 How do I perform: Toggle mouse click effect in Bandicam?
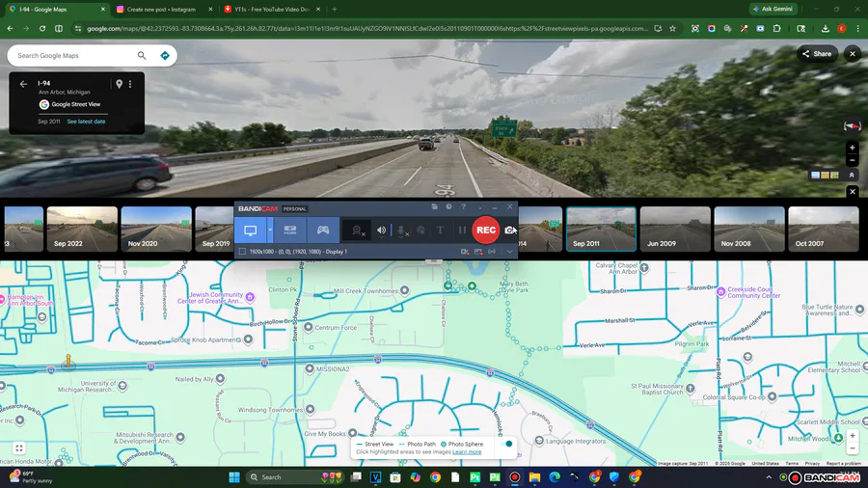421,230
